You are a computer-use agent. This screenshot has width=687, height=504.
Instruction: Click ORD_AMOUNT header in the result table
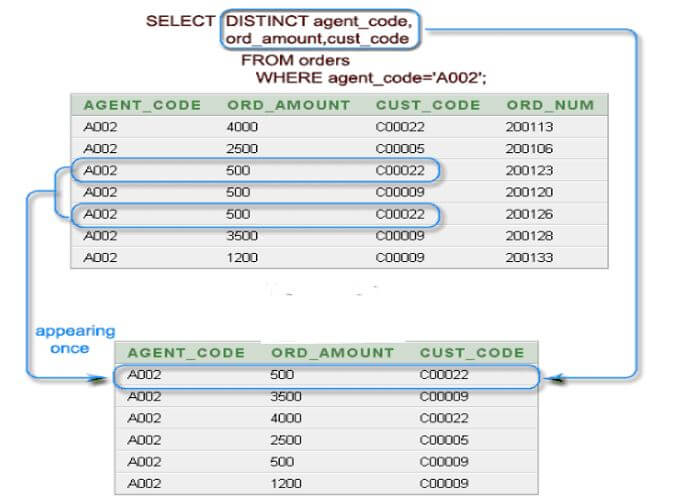pyautogui.click(x=332, y=353)
